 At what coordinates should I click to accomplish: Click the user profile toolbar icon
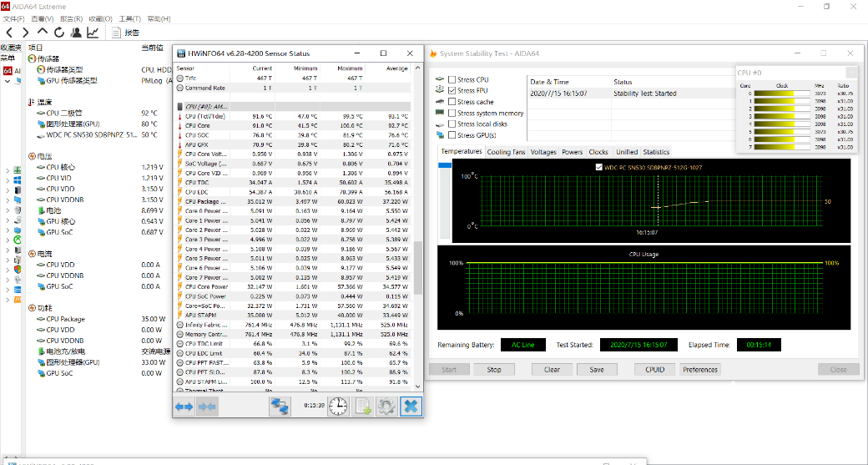click(76, 33)
